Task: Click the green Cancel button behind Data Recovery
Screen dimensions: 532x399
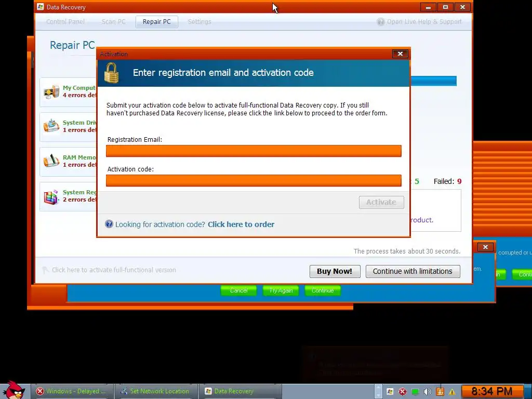Action: pos(238,290)
